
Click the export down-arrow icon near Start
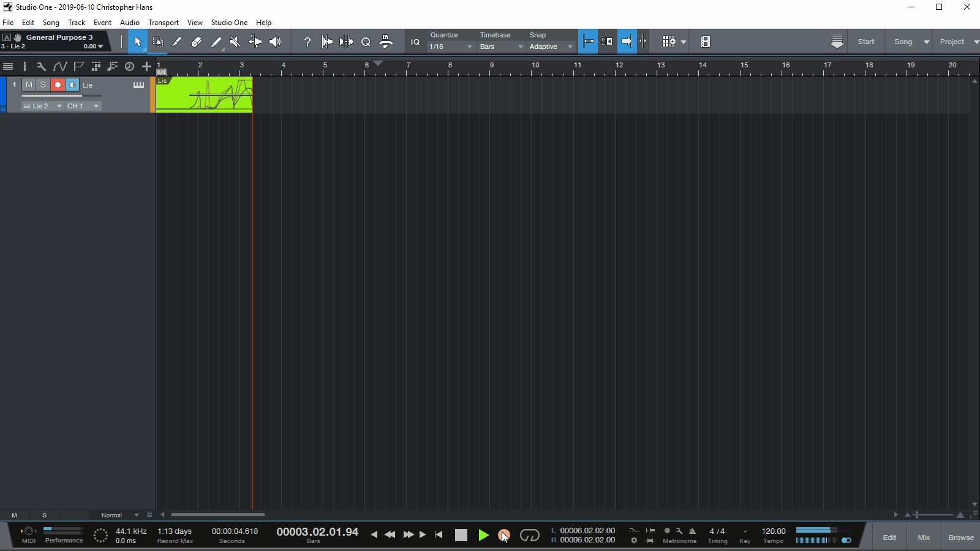point(837,42)
